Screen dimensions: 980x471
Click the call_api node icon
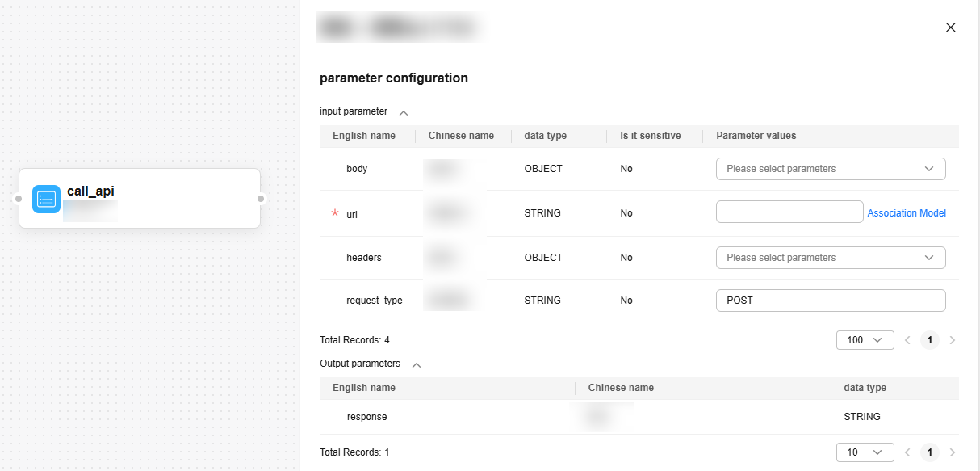click(x=46, y=199)
